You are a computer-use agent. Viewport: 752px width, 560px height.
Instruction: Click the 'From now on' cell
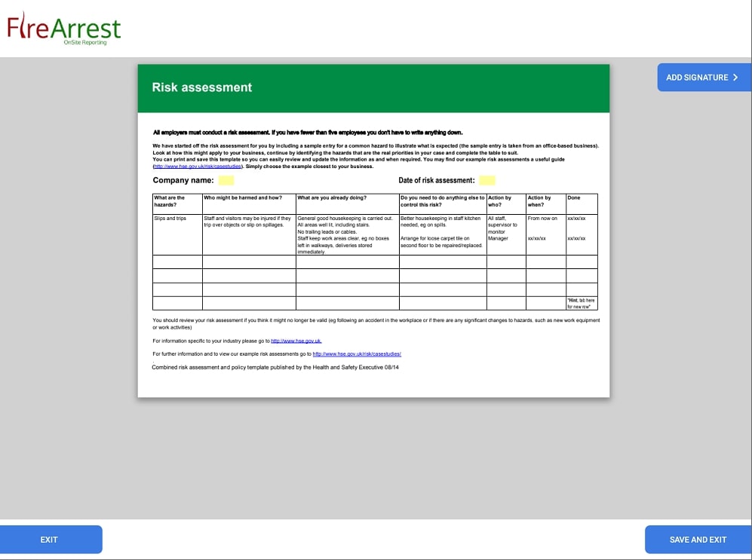click(546, 234)
